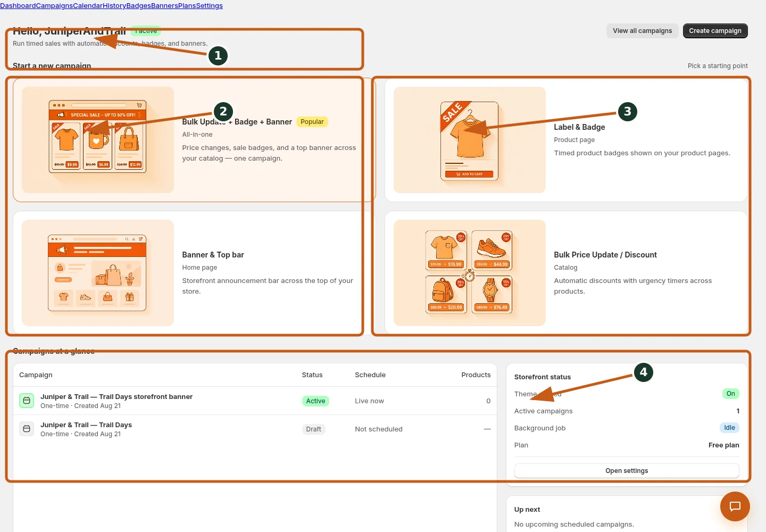
Task: Open the History nav link
Action: (x=114, y=5)
